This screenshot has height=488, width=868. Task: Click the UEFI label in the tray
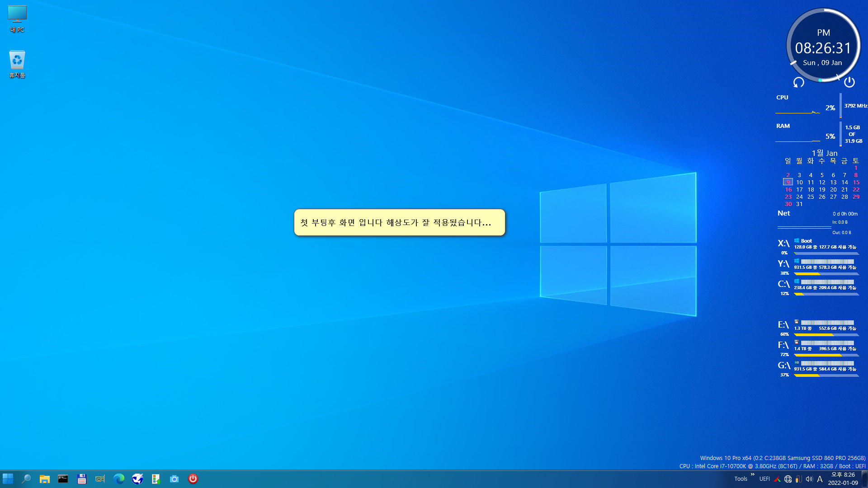click(x=764, y=479)
